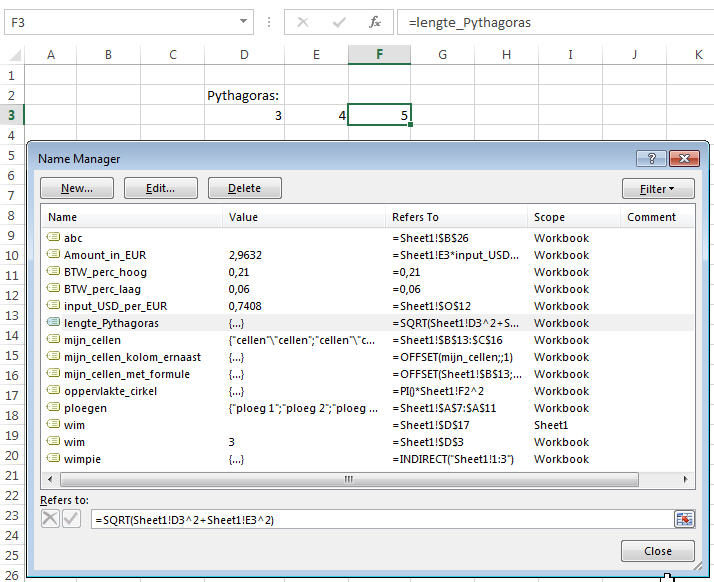Click the Close button in Name Manager
Image resolution: width=714 pixels, height=582 pixels.
click(658, 551)
